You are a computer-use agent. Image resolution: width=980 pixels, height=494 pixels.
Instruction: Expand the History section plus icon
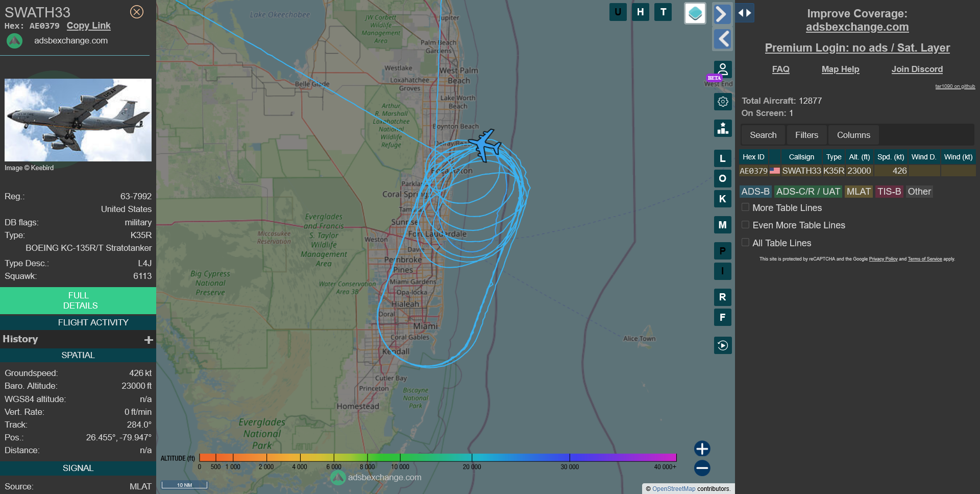149,340
